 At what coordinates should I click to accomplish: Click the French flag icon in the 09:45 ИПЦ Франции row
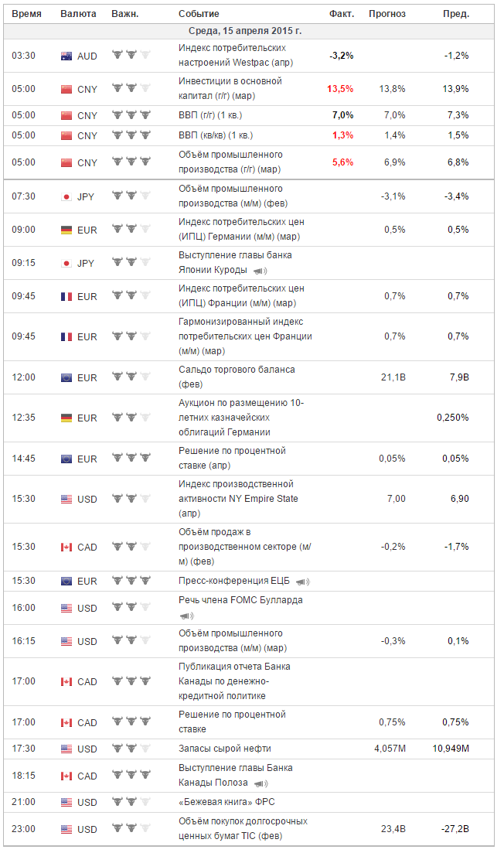pos(66,297)
